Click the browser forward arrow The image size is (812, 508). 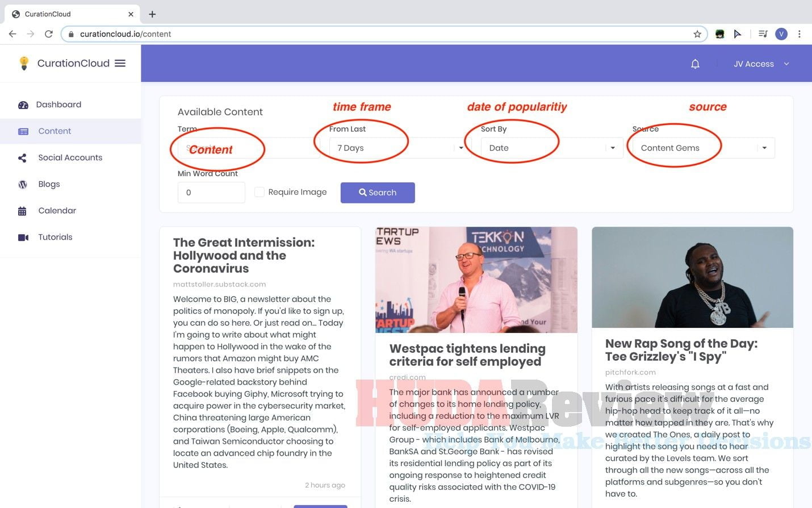point(31,34)
